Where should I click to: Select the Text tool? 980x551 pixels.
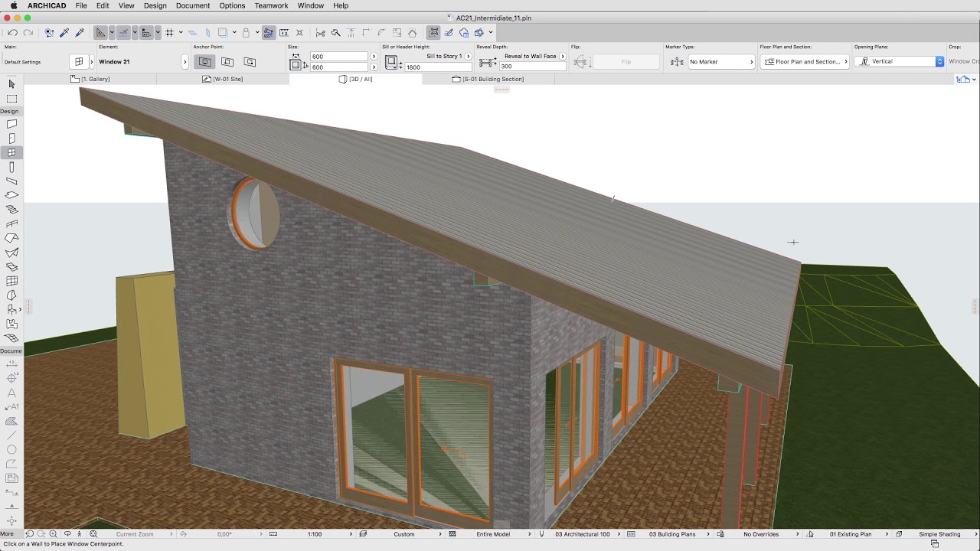(x=11, y=393)
